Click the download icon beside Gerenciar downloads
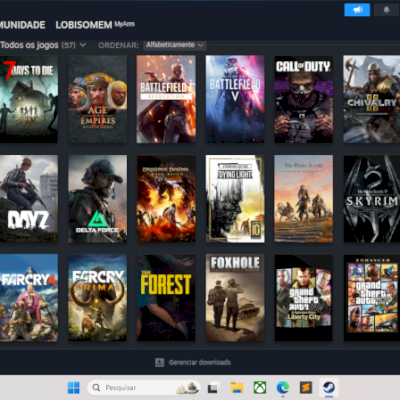400x400 pixels. click(160, 362)
